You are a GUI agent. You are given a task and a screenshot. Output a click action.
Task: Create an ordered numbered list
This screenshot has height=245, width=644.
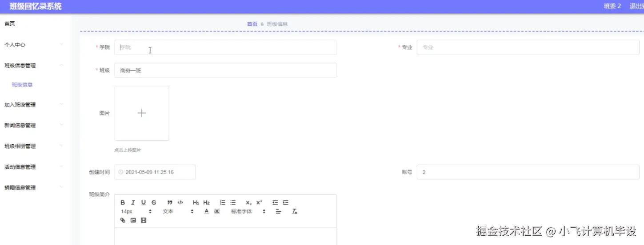pyautogui.click(x=222, y=202)
